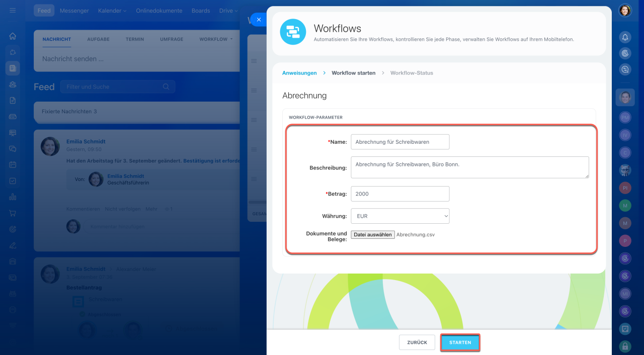Focus the Name input field

[400, 142]
